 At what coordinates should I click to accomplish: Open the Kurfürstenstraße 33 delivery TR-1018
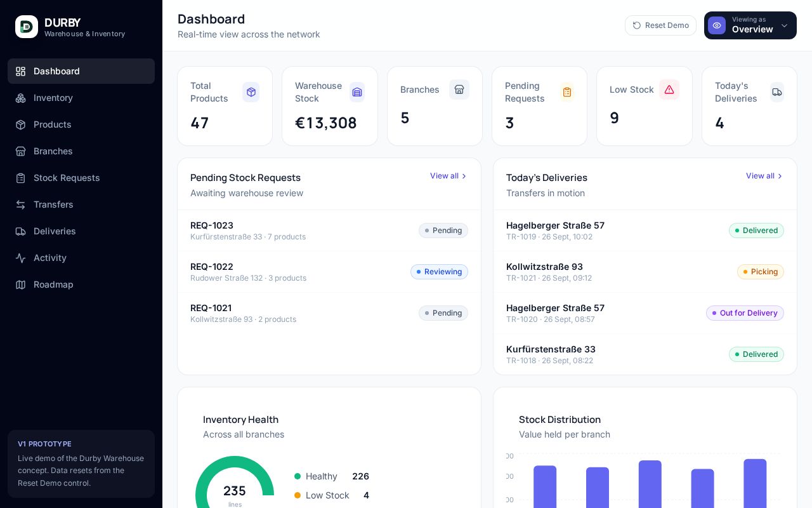click(645, 354)
